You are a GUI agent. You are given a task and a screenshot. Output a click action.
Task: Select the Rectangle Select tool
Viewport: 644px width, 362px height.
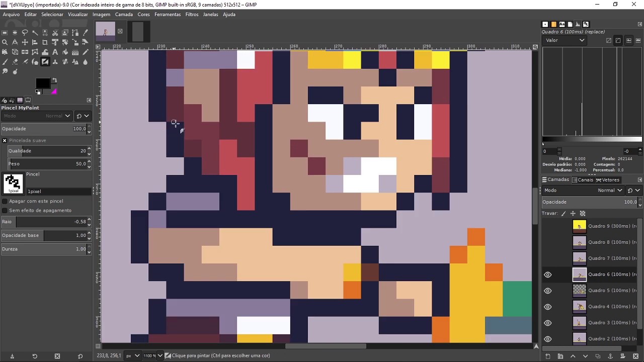5,33
